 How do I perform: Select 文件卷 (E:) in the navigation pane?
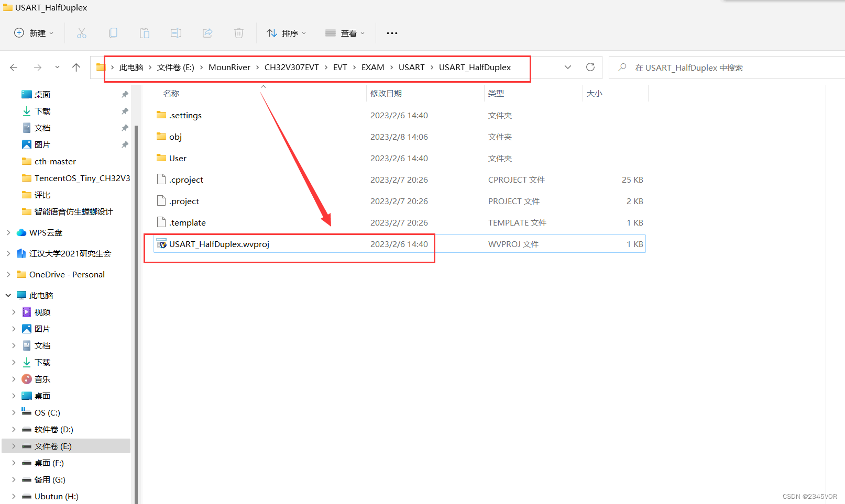[x=66, y=446]
